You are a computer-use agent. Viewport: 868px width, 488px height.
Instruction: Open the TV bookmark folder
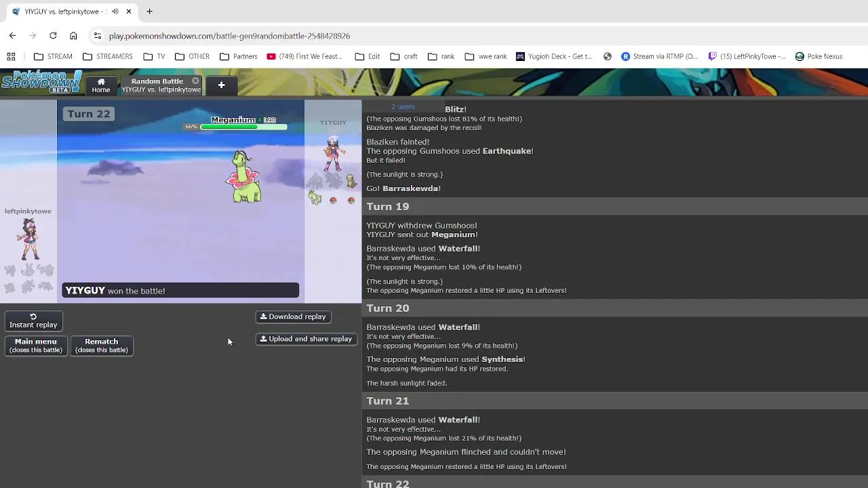point(154,56)
